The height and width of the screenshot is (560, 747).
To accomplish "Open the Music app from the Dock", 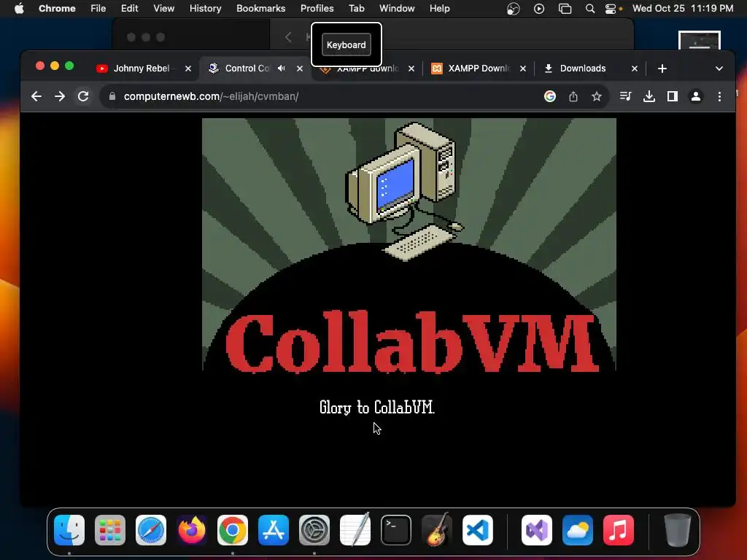I will tap(619, 530).
